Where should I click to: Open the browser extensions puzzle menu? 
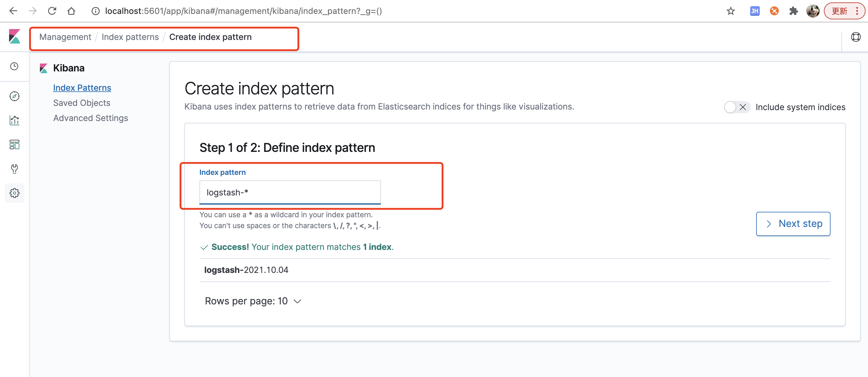click(x=794, y=11)
